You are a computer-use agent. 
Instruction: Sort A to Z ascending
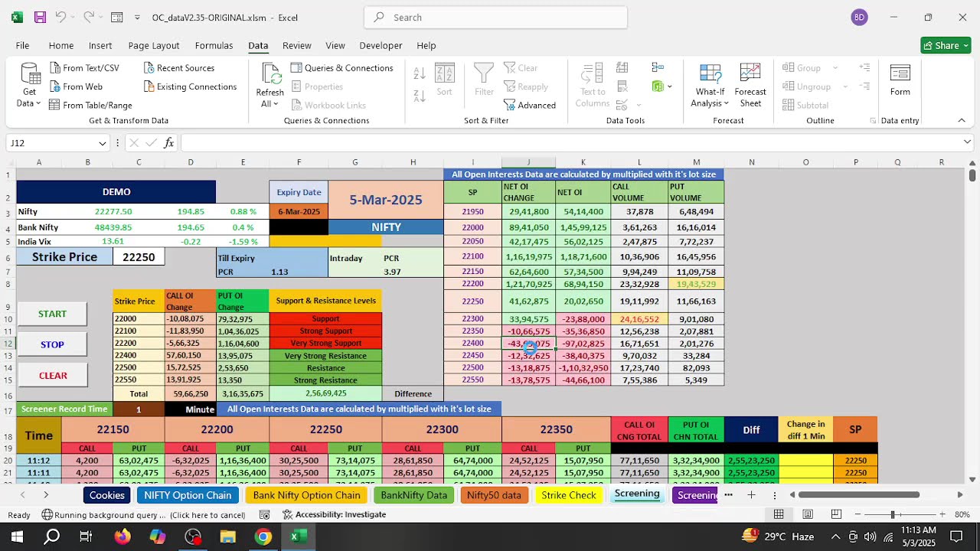(x=420, y=73)
